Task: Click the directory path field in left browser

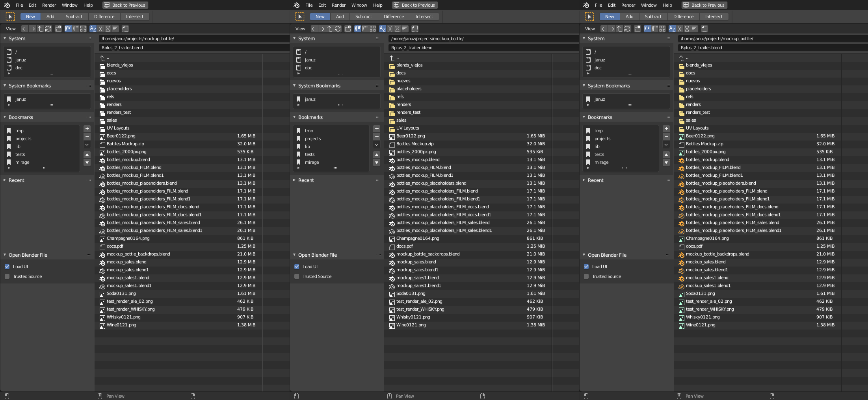Action: pos(194,39)
